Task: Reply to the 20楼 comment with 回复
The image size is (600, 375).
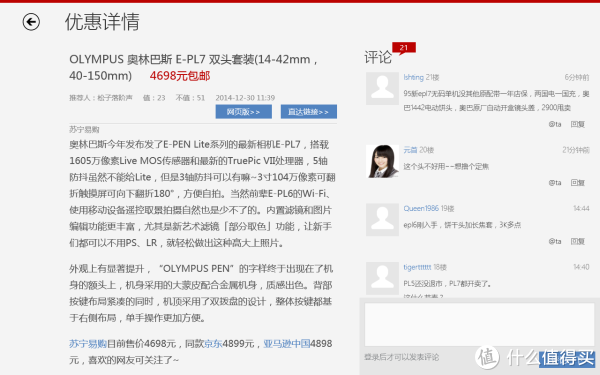Action: click(577, 183)
